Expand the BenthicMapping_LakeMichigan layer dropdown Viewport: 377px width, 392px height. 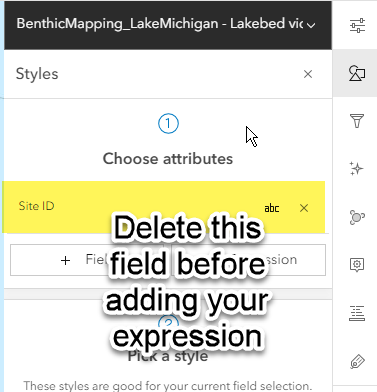coord(311,25)
